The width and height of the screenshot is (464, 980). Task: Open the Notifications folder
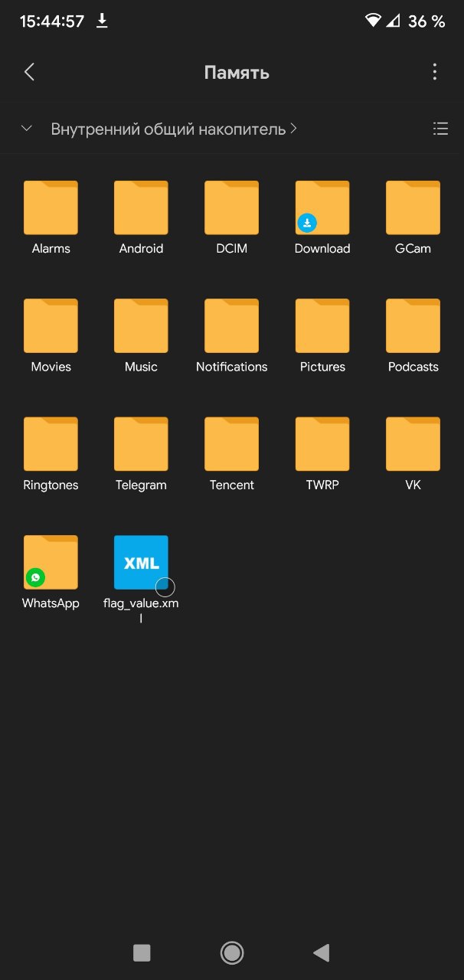pos(231,325)
